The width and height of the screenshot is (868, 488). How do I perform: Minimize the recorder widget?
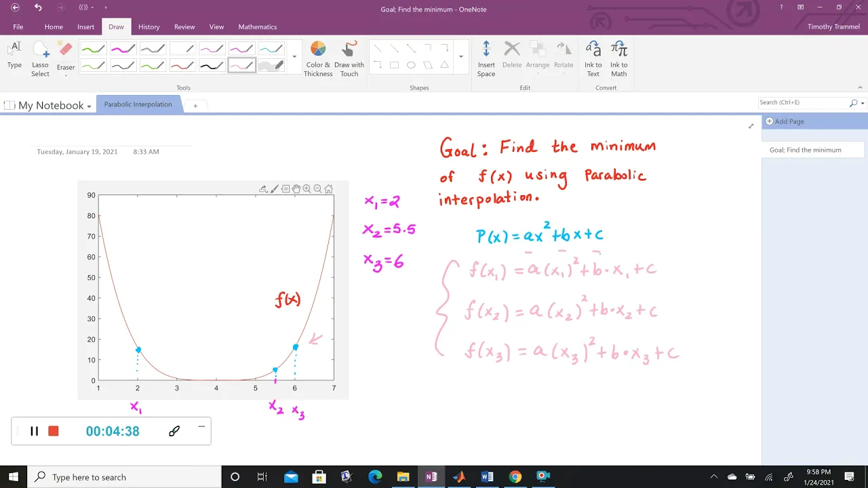tap(201, 426)
